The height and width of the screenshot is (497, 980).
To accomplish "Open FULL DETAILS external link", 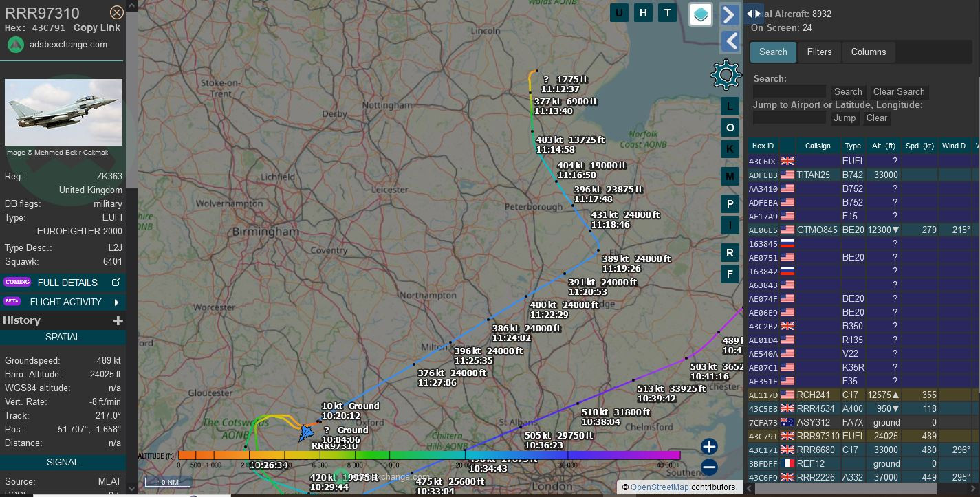I will point(116,283).
